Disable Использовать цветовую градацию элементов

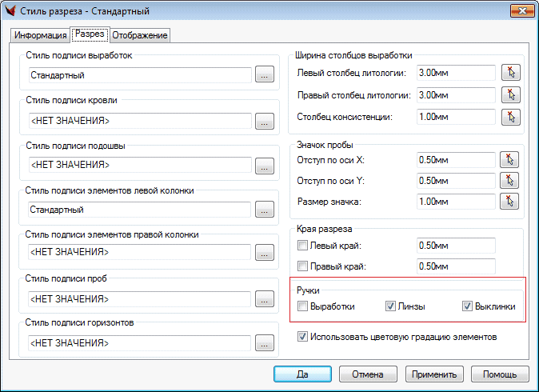pos(302,337)
